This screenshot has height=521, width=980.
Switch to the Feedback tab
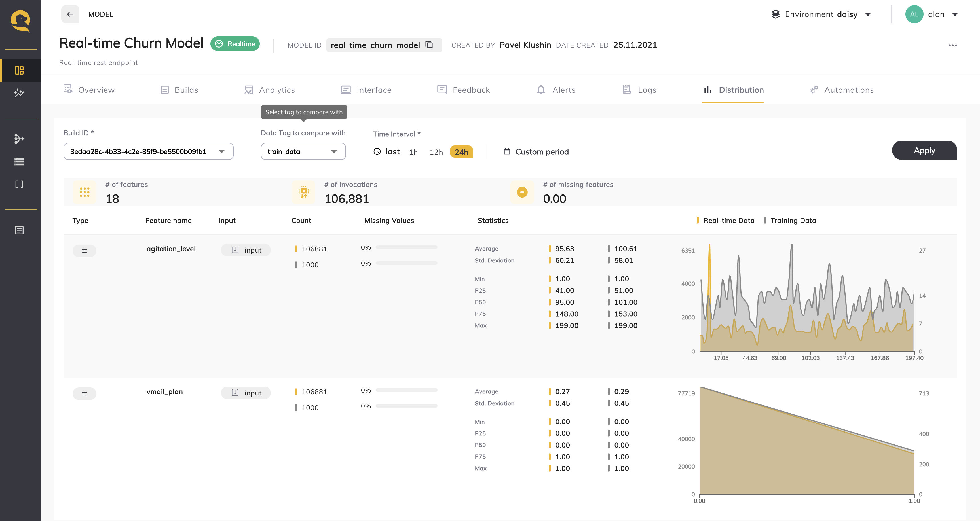click(463, 90)
